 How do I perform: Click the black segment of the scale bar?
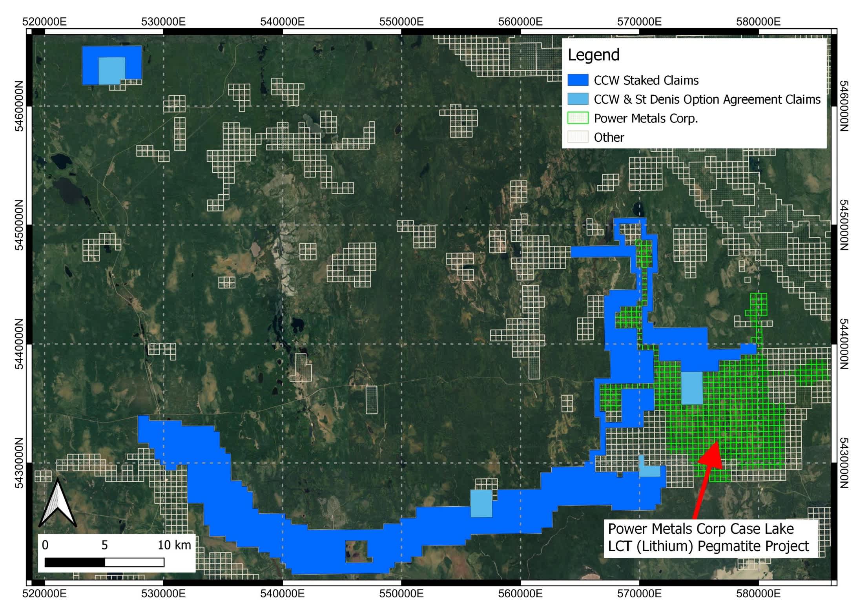point(75,562)
